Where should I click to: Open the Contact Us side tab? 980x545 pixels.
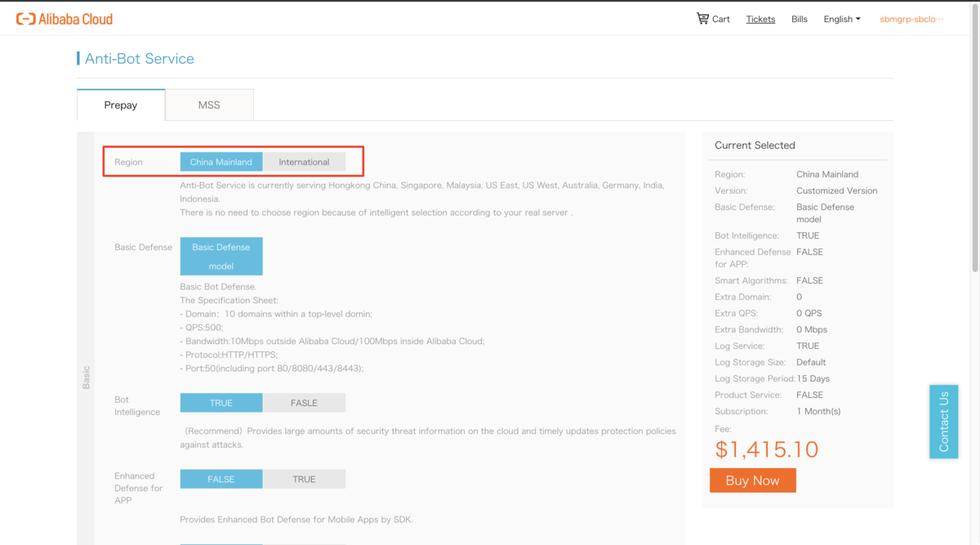click(x=943, y=422)
